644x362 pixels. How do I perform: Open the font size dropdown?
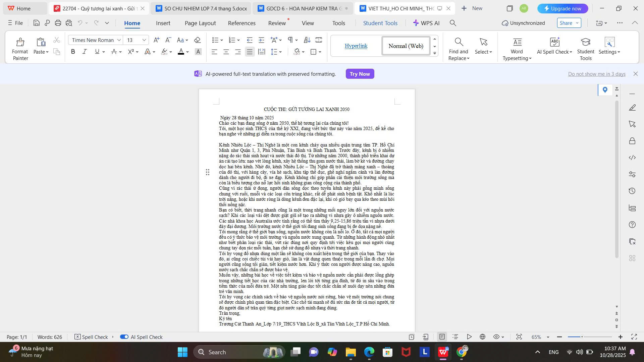(144, 40)
